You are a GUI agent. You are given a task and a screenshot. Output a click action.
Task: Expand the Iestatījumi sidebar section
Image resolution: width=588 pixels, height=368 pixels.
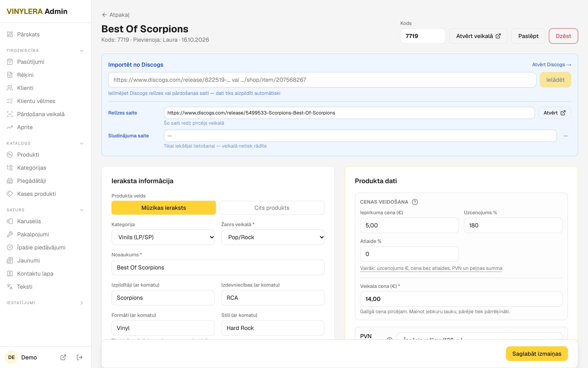(x=82, y=303)
